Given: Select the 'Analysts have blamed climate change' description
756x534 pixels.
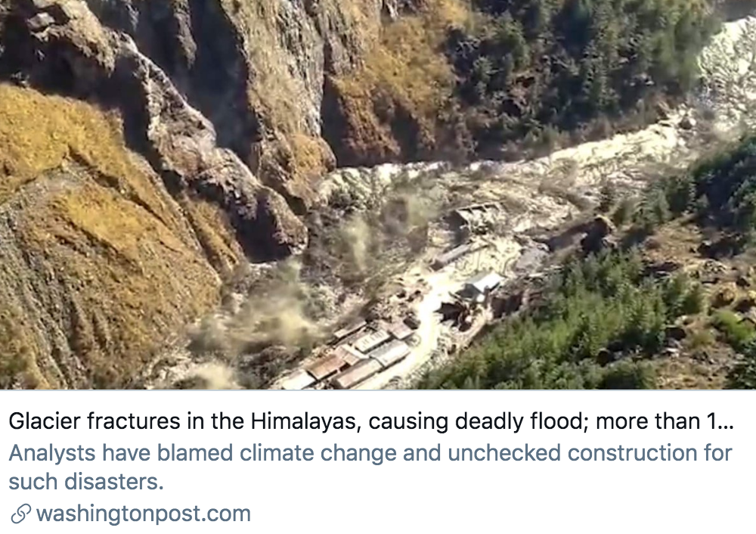Looking at the screenshot, I should [x=370, y=467].
